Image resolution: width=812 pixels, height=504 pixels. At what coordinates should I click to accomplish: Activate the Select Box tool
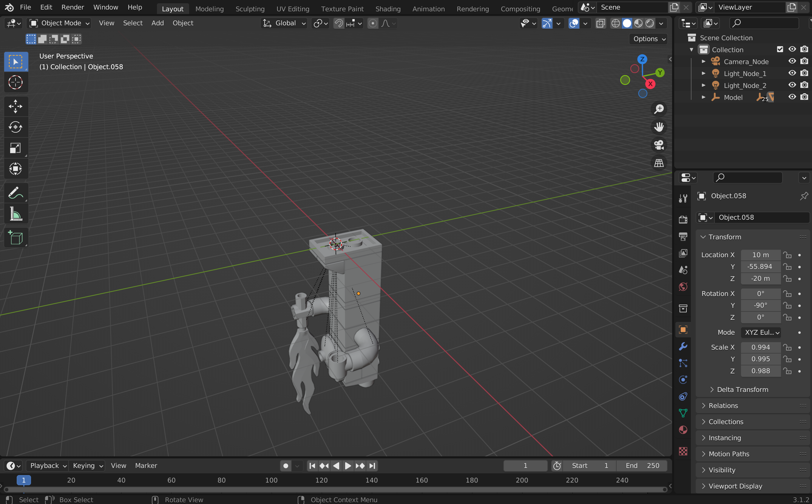tap(15, 62)
